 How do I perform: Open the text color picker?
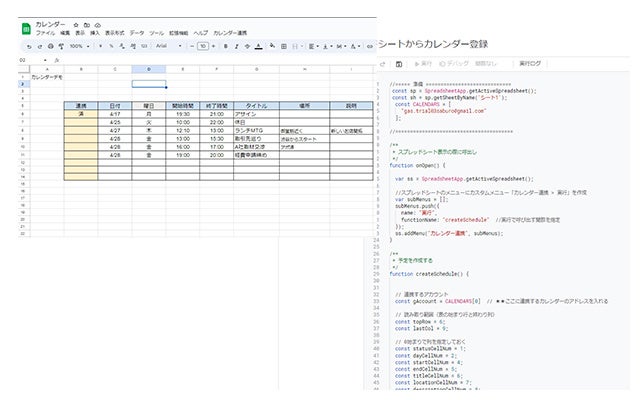tap(259, 46)
